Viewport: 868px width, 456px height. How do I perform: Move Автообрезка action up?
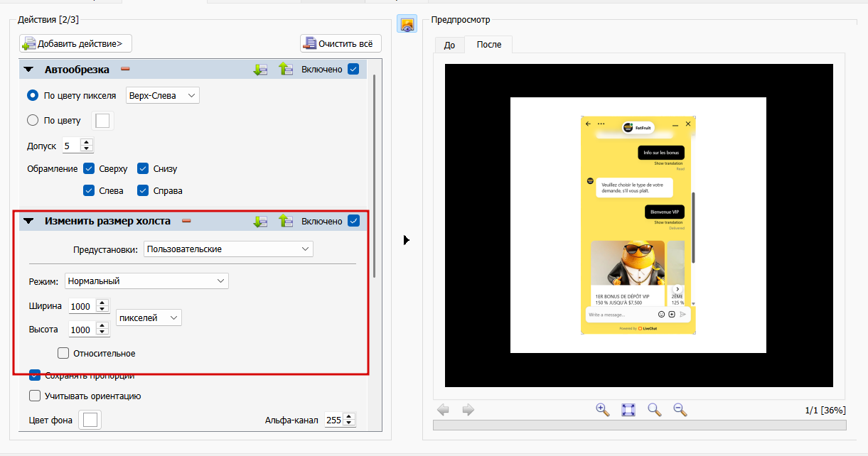click(x=286, y=70)
